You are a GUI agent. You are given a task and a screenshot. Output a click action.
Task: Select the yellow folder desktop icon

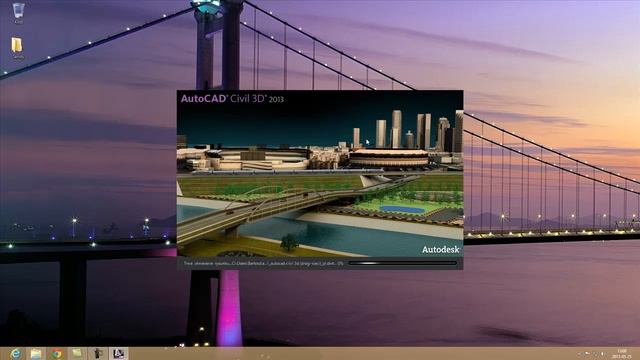pos(18,48)
